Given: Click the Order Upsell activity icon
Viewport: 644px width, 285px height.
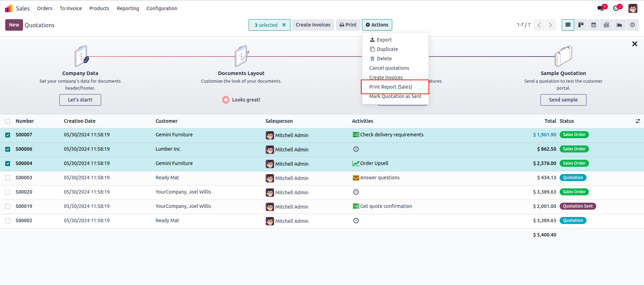Looking at the screenshot, I should point(356,163).
